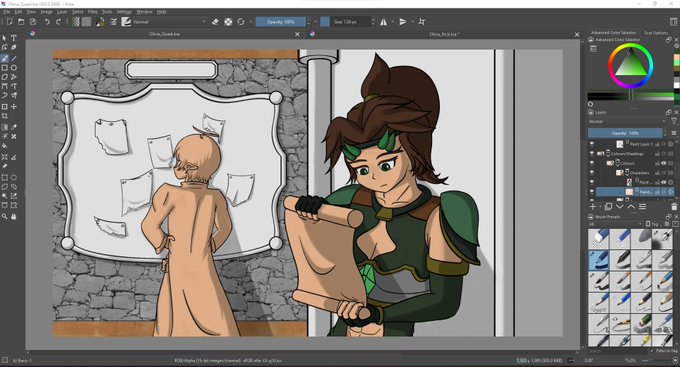Adjust the layer opacity slider
Screen dimensions: 680x367
625,133
